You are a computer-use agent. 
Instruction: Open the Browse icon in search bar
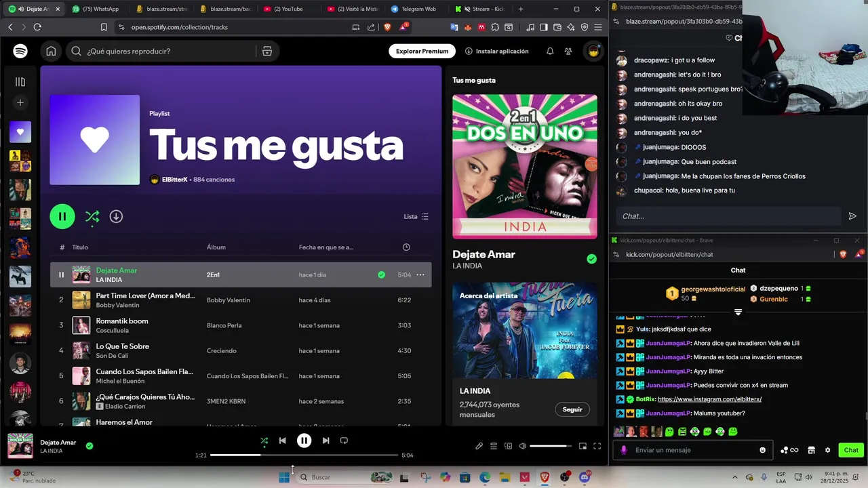point(267,51)
